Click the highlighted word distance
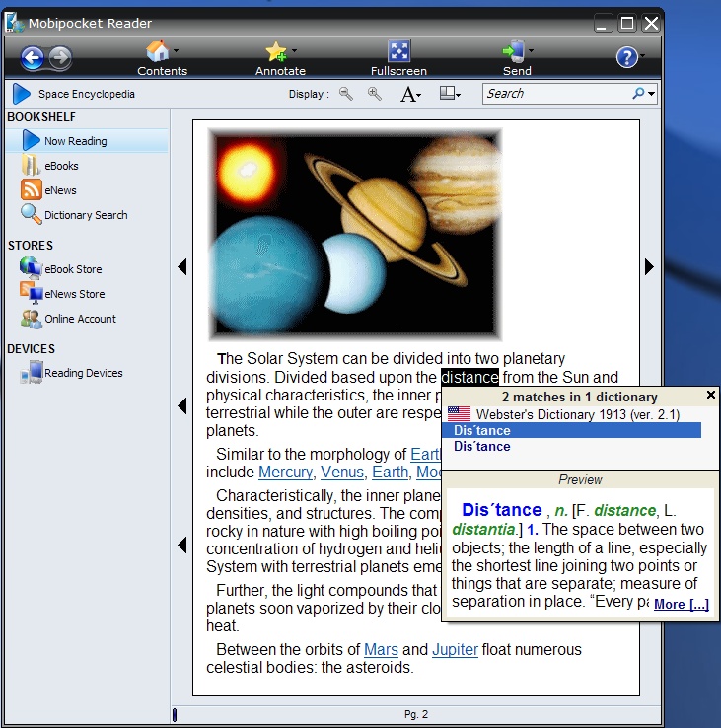The height and width of the screenshot is (728, 721). click(x=469, y=378)
